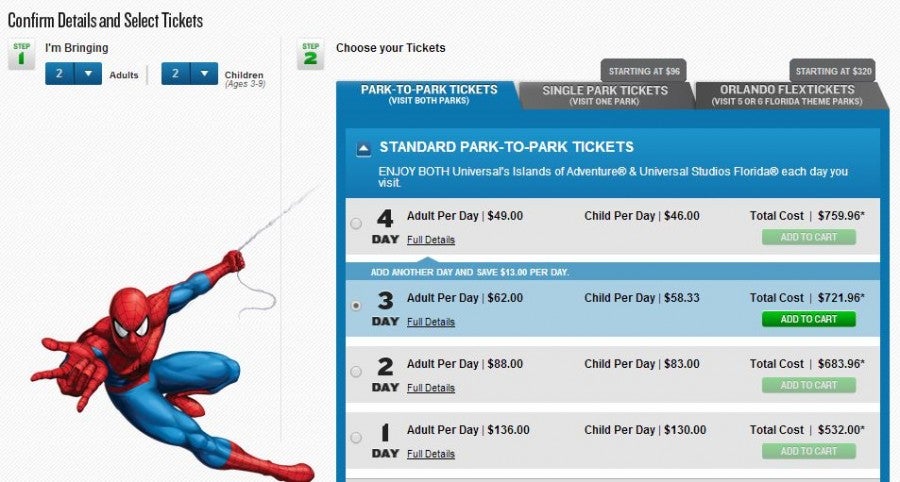Click the Step 2 green badge icon

pyautogui.click(x=311, y=54)
